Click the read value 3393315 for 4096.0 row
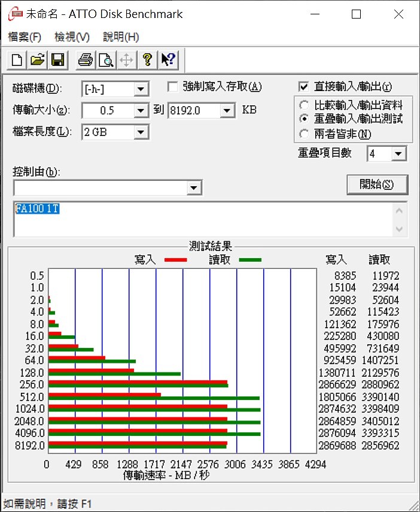The image size is (420, 512). [380, 433]
